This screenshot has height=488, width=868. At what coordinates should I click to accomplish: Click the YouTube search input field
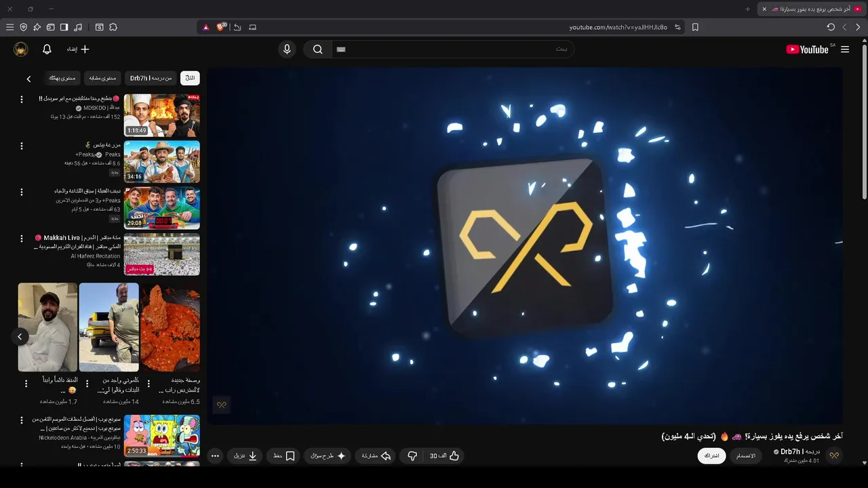pos(453,49)
